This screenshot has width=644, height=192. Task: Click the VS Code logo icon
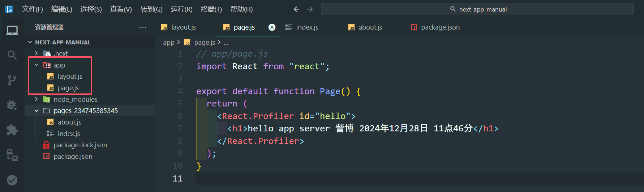9,9
